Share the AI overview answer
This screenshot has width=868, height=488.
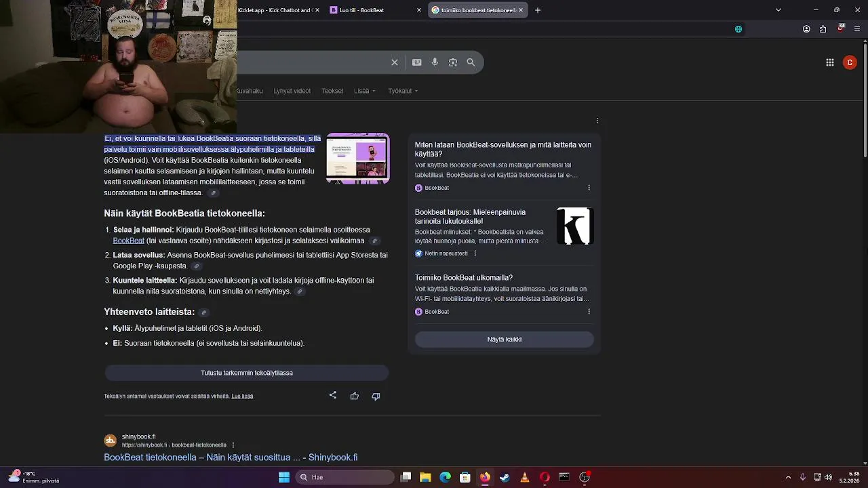point(333,395)
